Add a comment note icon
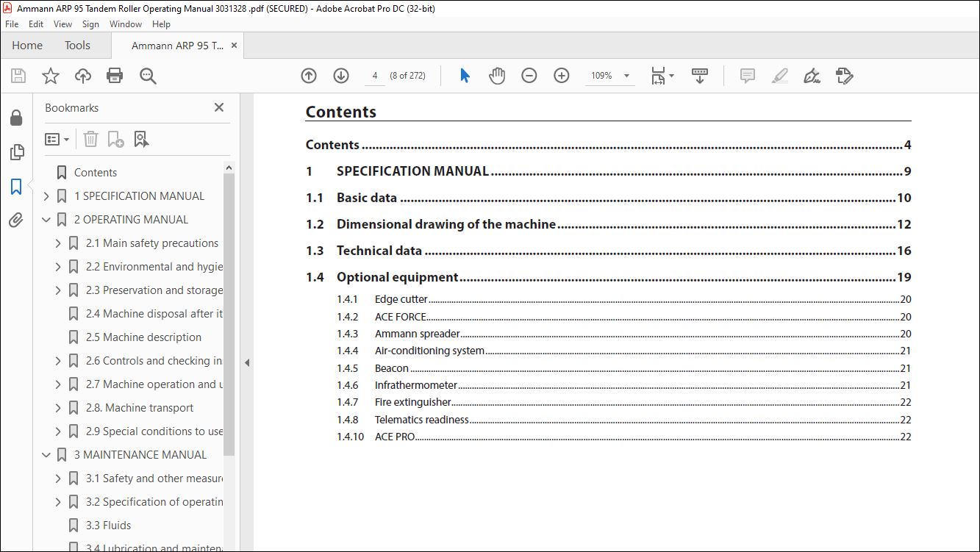 [x=748, y=76]
